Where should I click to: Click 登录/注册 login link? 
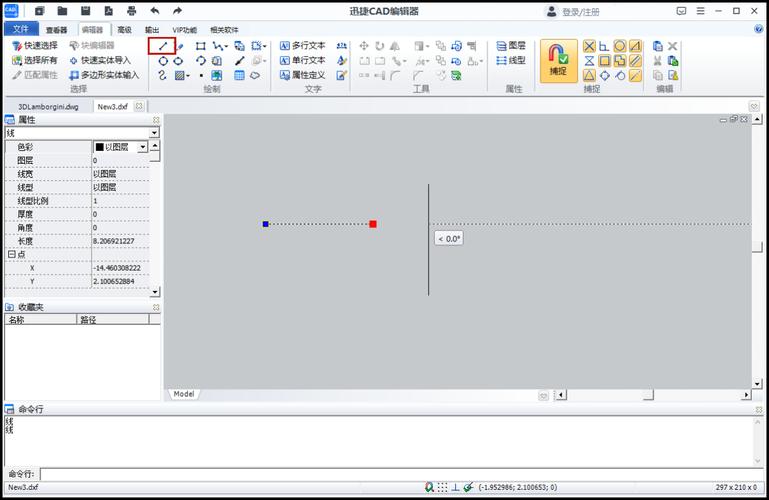(581, 12)
